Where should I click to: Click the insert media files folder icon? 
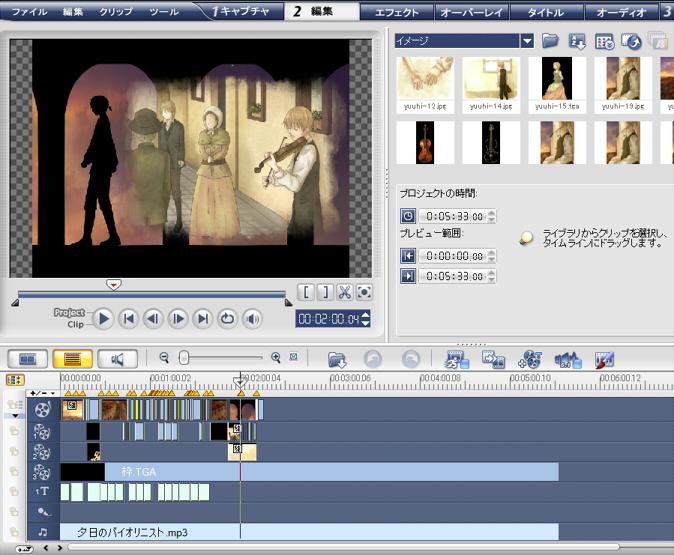click(x=337, y=360)
